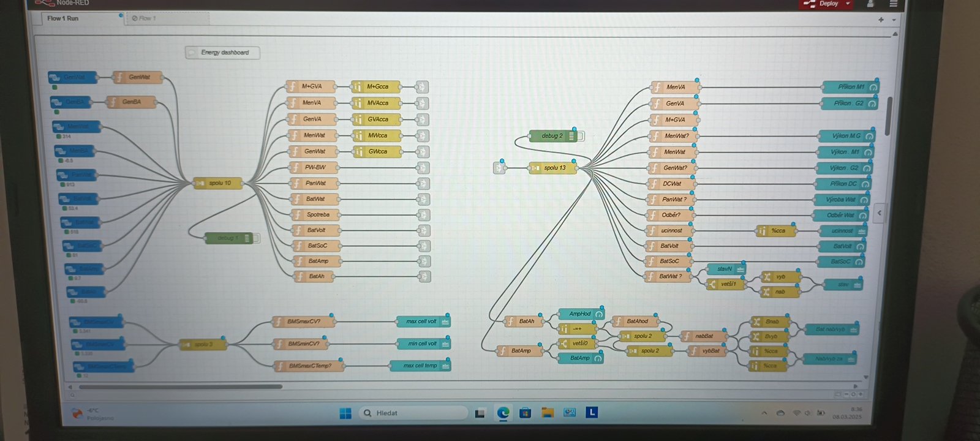This screenshot has height=441, width=980.
Task: Open the Node-RED hamburger main menu
Action: tap(893, 4)
